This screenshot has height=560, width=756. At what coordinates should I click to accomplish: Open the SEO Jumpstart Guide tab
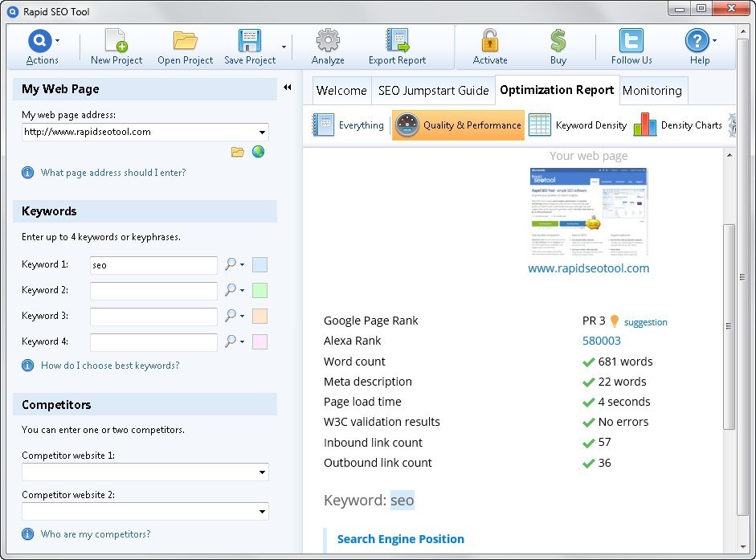pos(433,91)
